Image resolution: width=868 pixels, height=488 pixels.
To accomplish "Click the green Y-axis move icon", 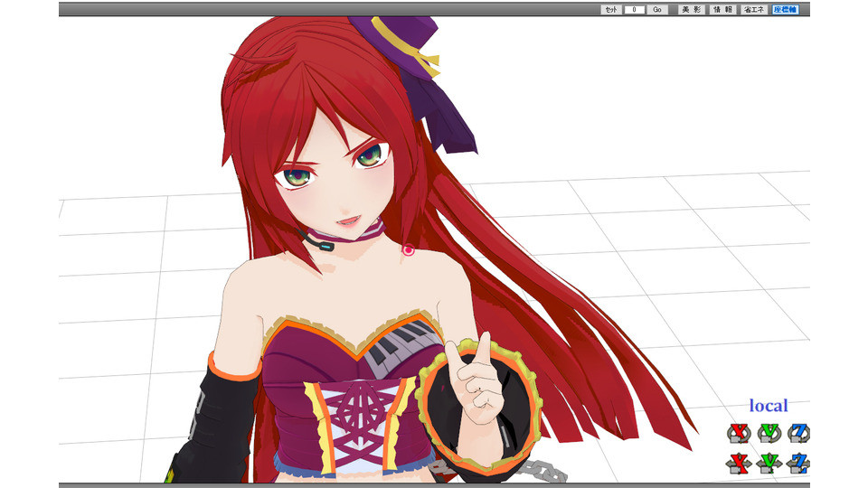I will 769,464.
